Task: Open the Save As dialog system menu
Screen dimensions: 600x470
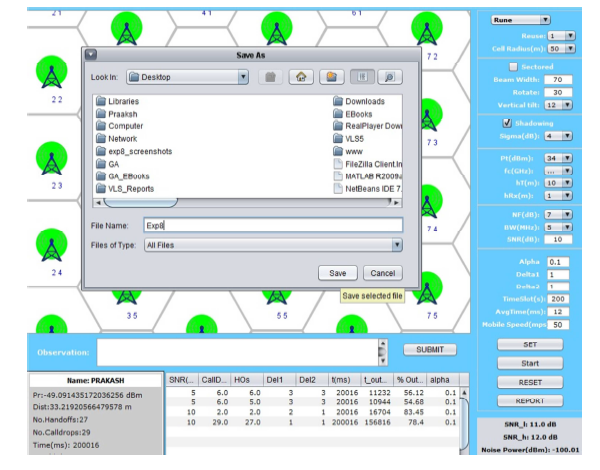Action: click(91, 56)
